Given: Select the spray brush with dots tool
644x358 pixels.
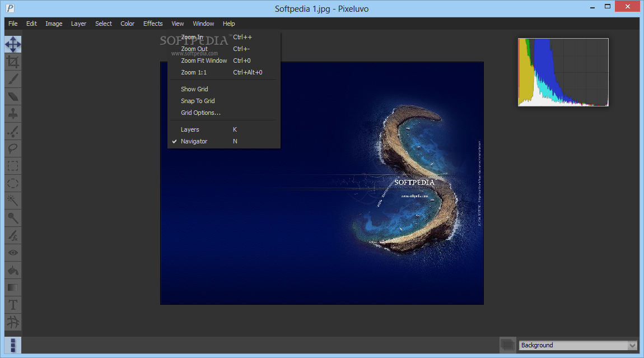Looking at the screenshot, I should point(13,131).
